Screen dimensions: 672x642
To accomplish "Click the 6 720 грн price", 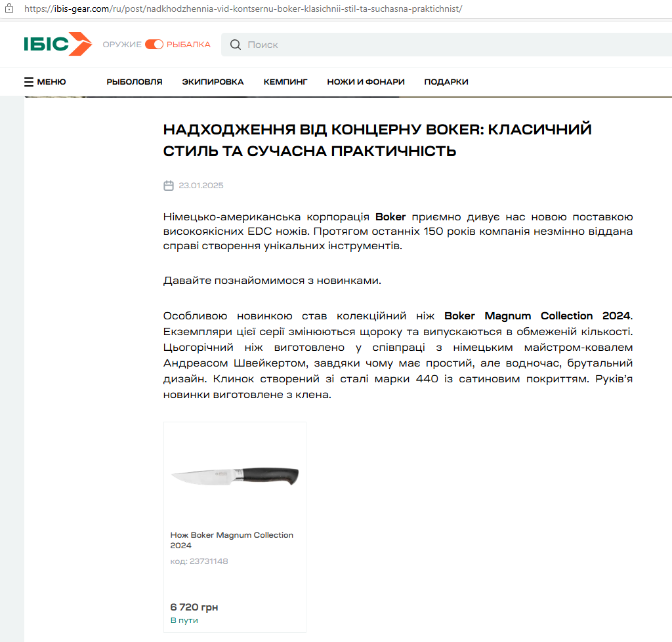I will click(194, 607).
